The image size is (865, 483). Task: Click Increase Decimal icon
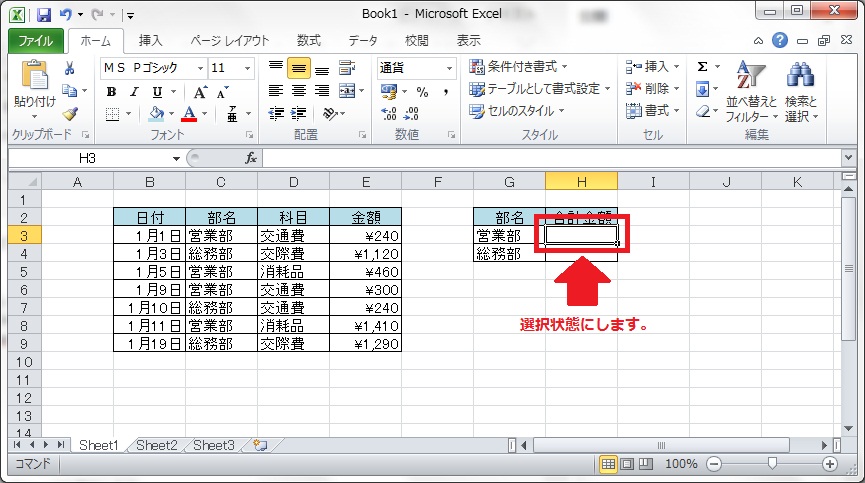(389, 114)
